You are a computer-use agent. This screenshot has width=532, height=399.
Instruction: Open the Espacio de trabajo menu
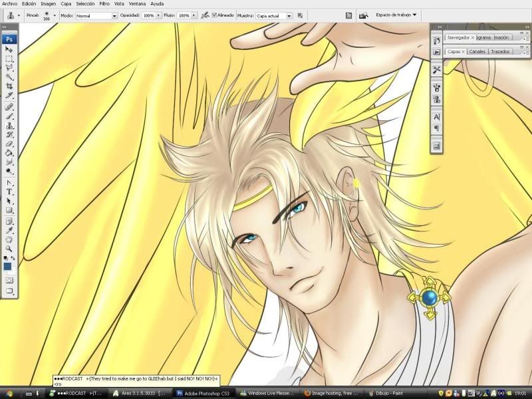point(396,15)
